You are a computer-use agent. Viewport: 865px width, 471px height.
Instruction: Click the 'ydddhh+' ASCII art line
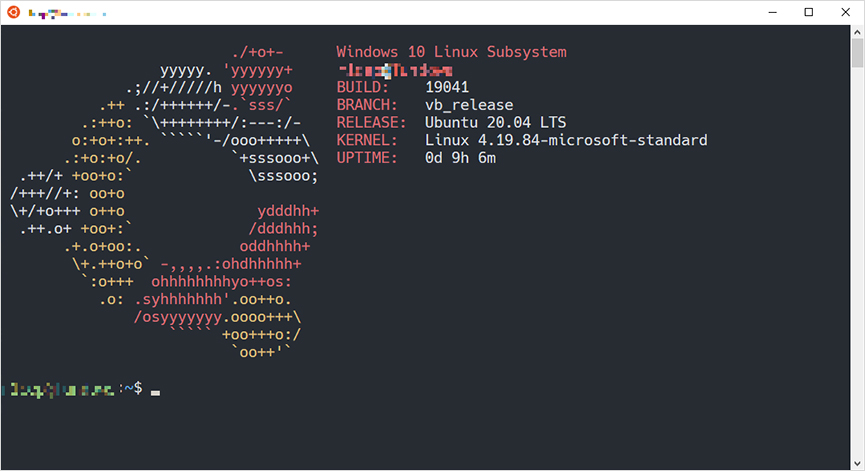(x=288, y=211)
